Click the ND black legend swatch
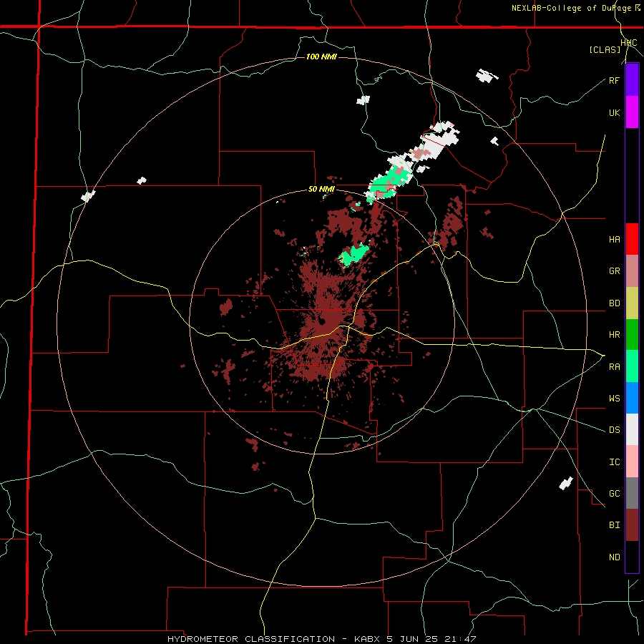This screenshot has height=644, width=644. pos(632,557)
